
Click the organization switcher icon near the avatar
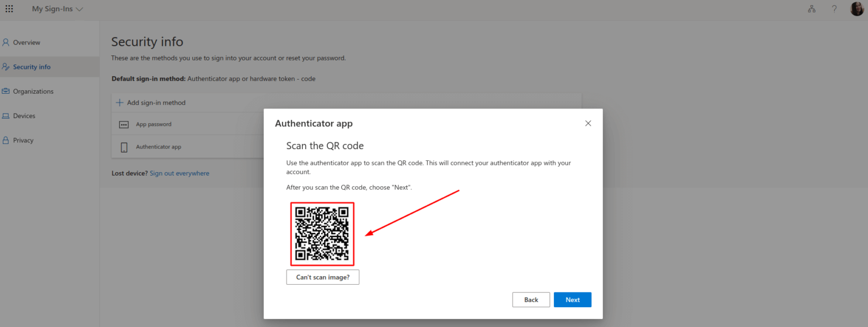(811, 8)
